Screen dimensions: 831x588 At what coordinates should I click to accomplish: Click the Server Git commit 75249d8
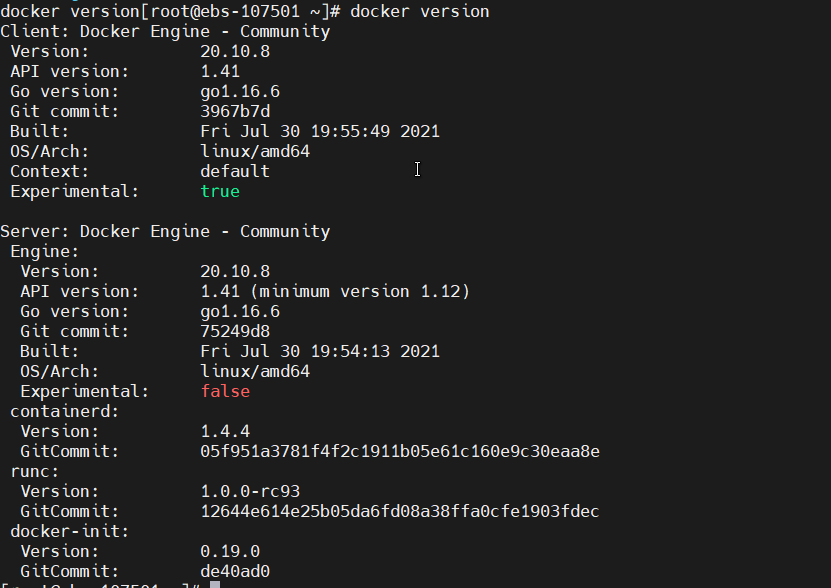[x=235, y=332]
